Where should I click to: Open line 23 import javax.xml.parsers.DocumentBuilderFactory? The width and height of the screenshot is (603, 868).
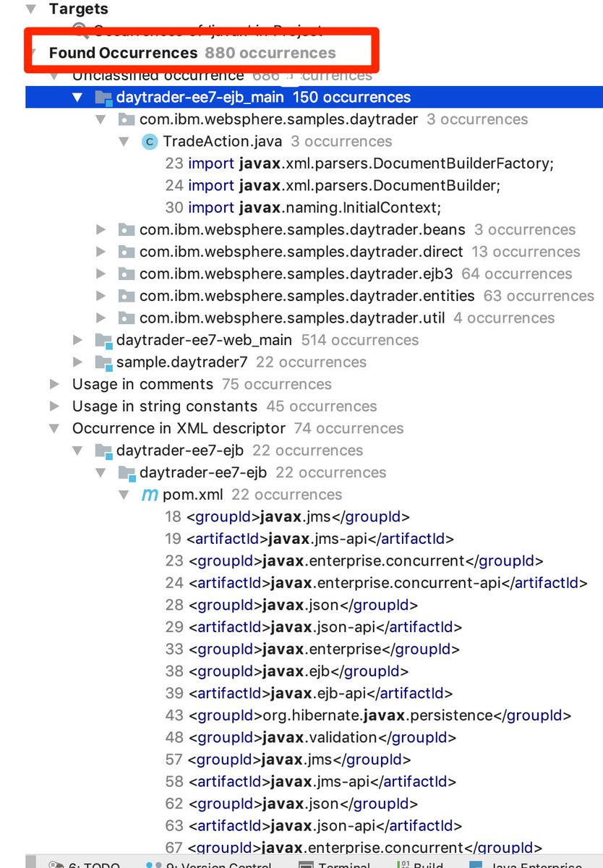click(x=359, y=163)
